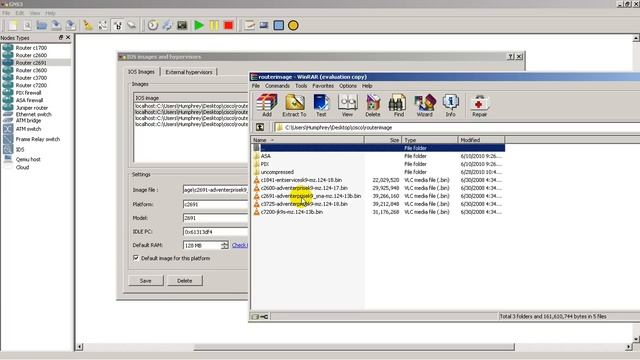Click the broom Clear topology icon in GNS3
640x360 pixels.
point(88,25)
